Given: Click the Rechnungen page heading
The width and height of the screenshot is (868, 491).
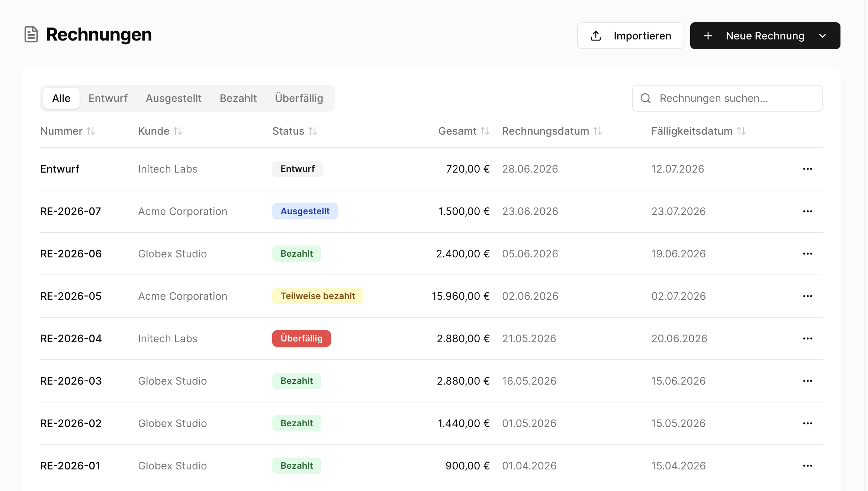Looking at the screenshot, I should click(99, 34).
